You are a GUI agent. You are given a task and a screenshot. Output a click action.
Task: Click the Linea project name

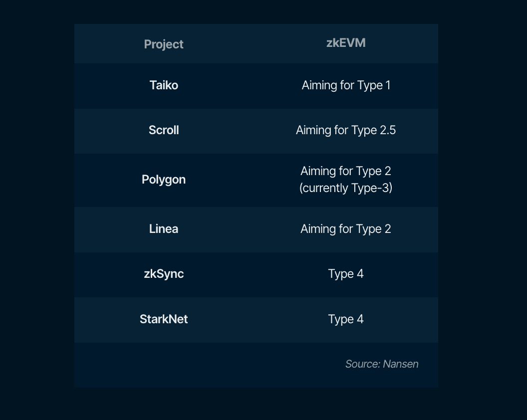click(x=164, y=229)
